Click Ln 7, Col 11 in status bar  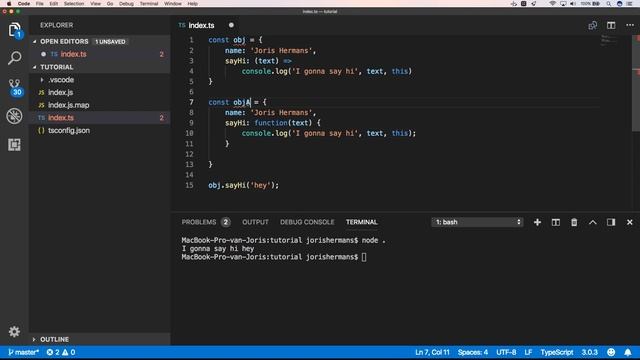tap(432, 352)
